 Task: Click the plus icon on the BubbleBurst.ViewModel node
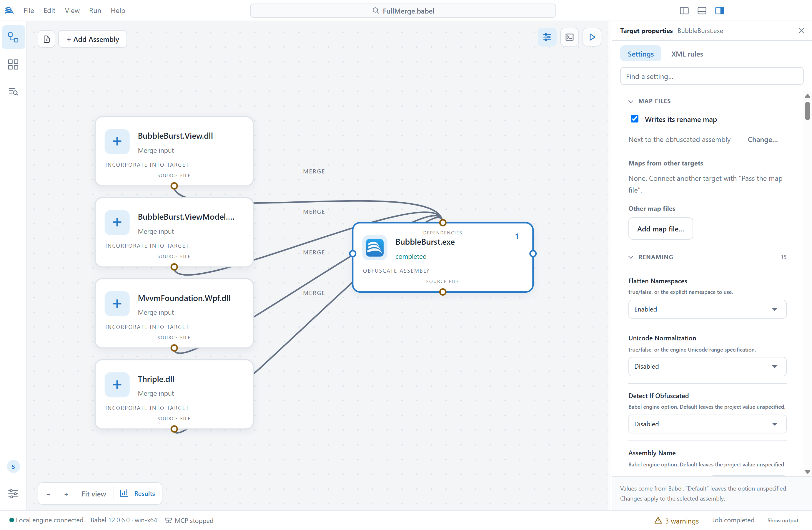[117, 222]
